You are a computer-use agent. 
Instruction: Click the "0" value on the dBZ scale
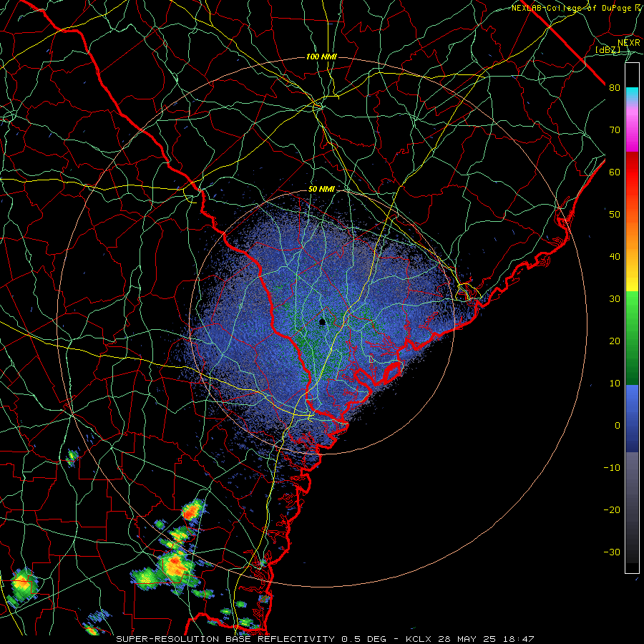point(618,426)
